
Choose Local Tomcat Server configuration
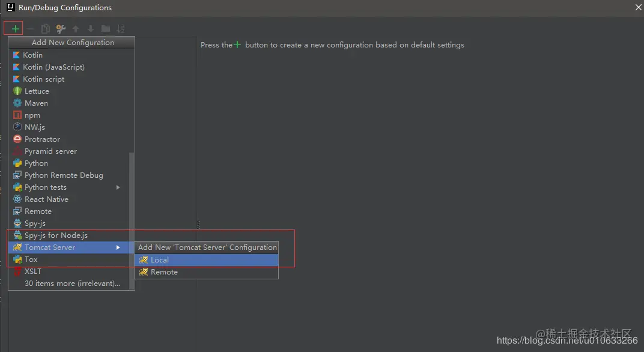[207, 260]
